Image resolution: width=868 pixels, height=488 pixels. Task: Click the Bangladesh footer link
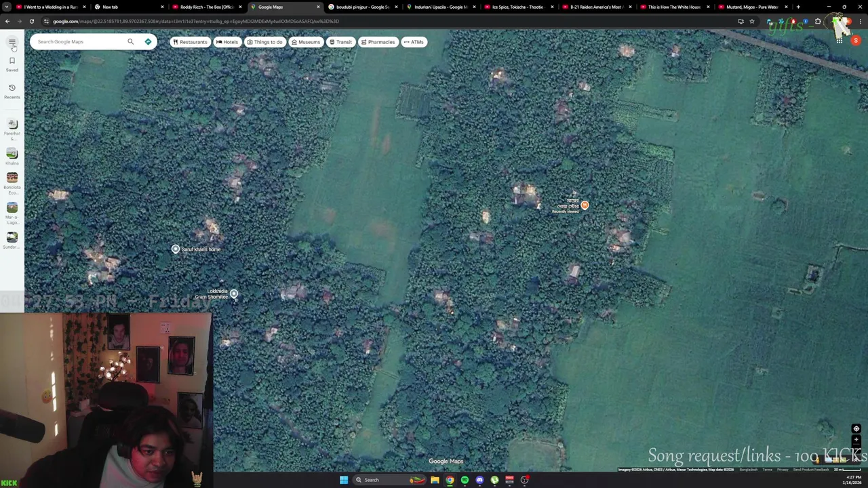749,470
